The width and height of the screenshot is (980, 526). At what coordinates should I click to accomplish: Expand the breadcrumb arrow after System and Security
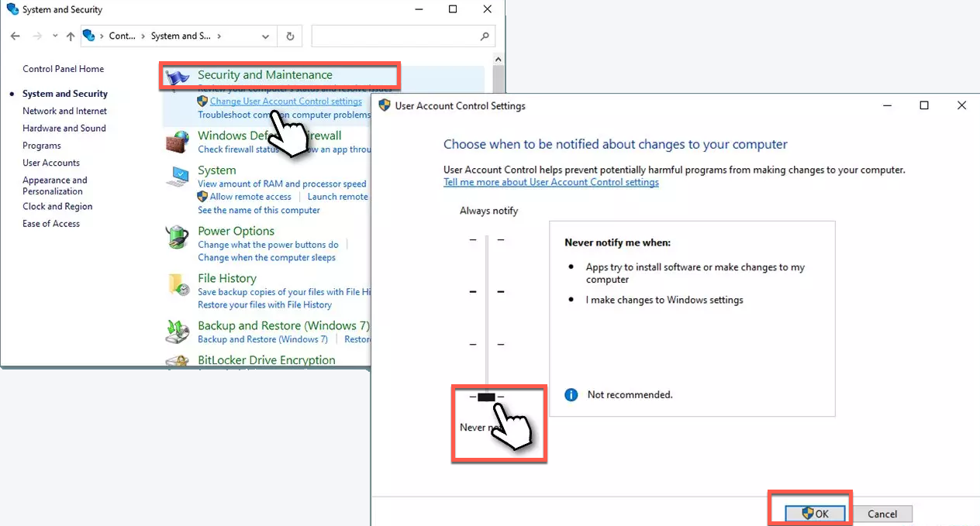[219, 36]
